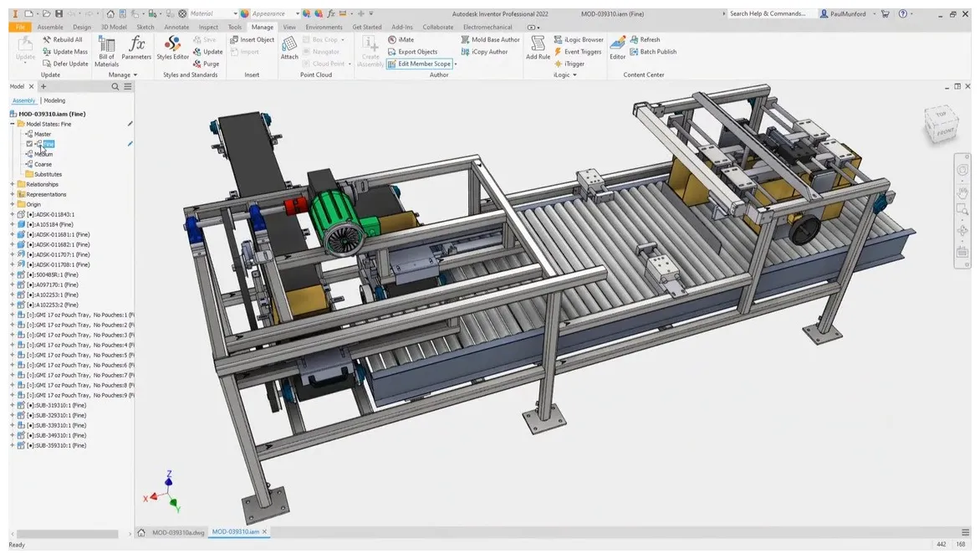Switch to the Modeling browser tab
Viewport: 980px width, 559px height.
[54, 100]
